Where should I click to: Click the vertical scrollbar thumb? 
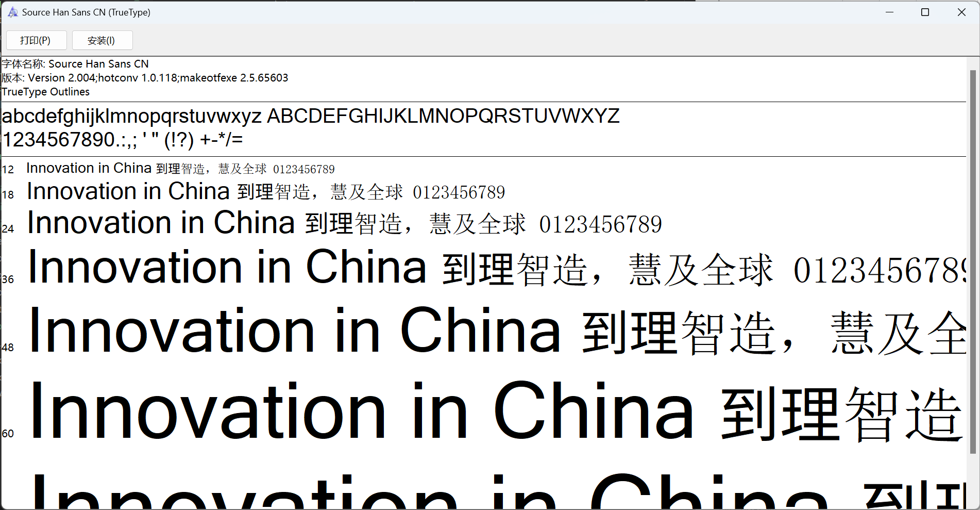tap(973, 261)
